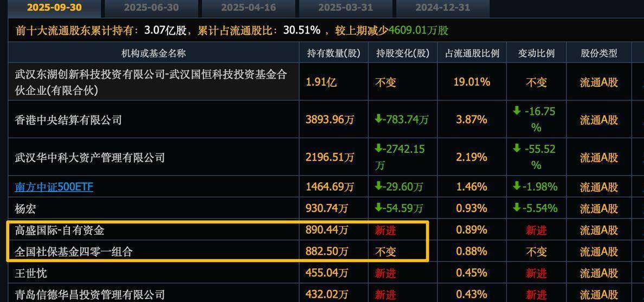Click the green down arrow beside -29.60万

click(x=378, y=187)
